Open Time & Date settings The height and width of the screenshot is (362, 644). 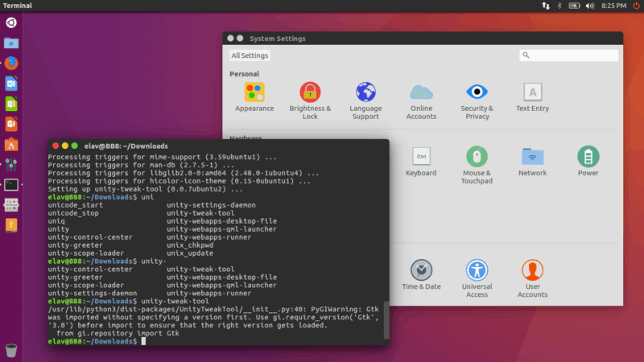coord(421,275)
